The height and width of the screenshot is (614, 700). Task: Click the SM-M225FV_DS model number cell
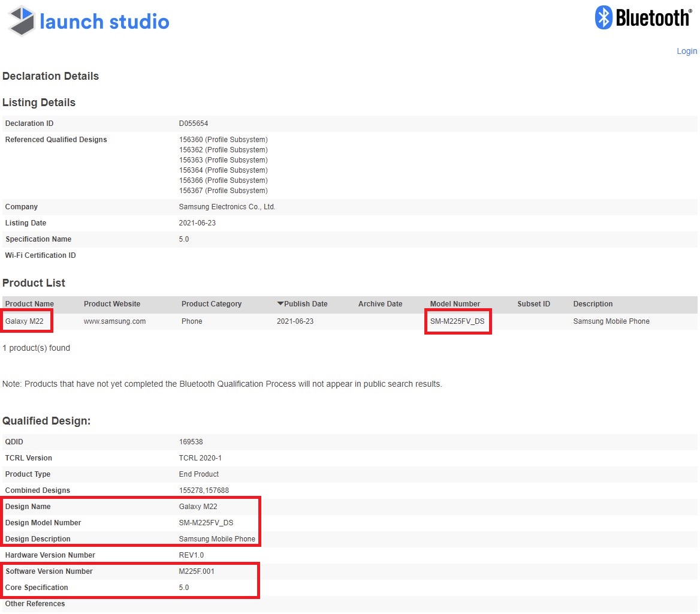(x=457, y=321)
